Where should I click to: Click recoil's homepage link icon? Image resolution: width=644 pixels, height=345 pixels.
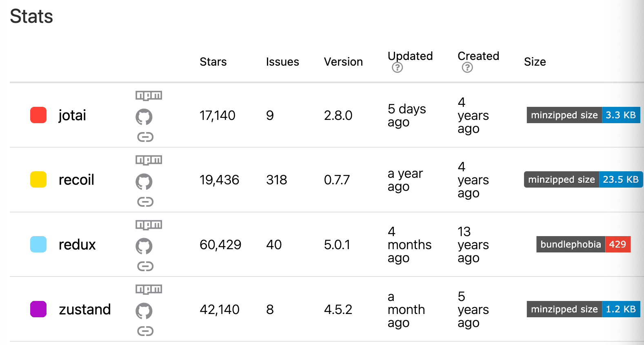coord(145,202)
